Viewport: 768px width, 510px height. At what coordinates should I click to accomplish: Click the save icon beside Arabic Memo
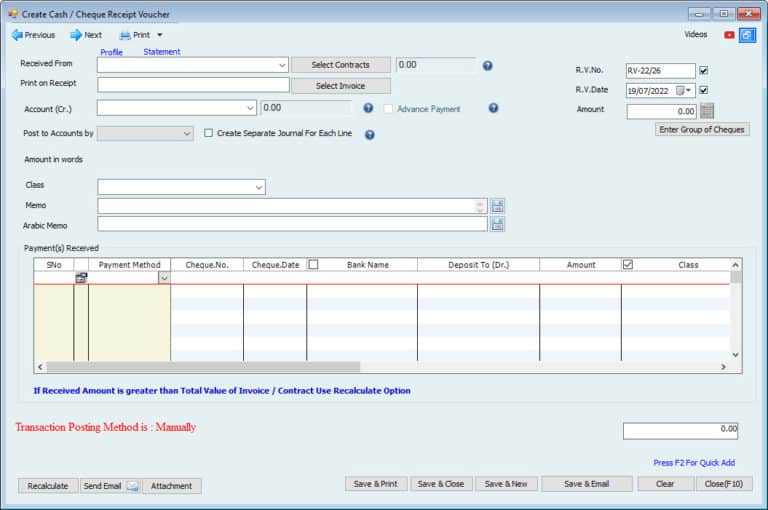point(497,224)
